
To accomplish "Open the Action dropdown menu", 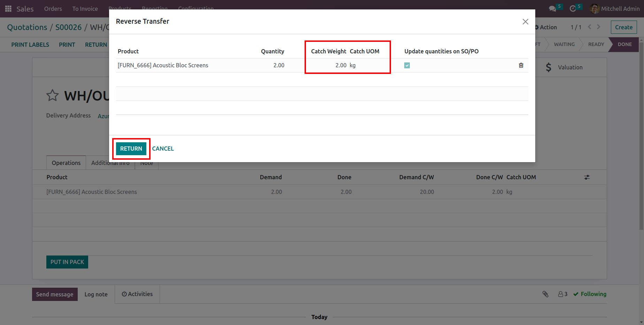I will click(546, 27).
